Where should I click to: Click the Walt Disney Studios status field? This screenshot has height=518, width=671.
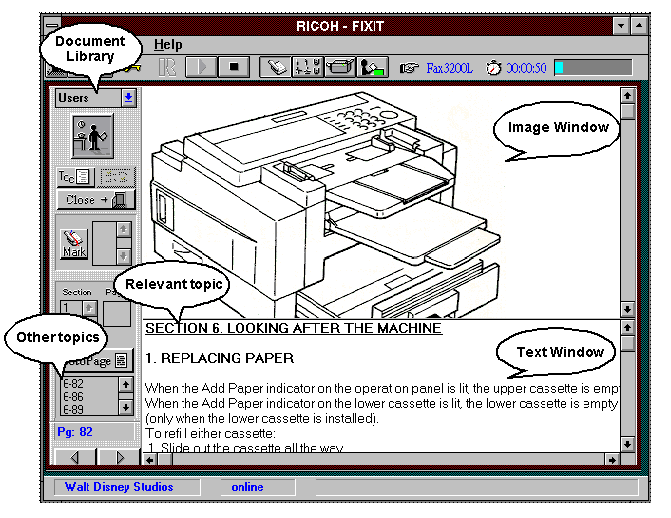coord(127,487)
